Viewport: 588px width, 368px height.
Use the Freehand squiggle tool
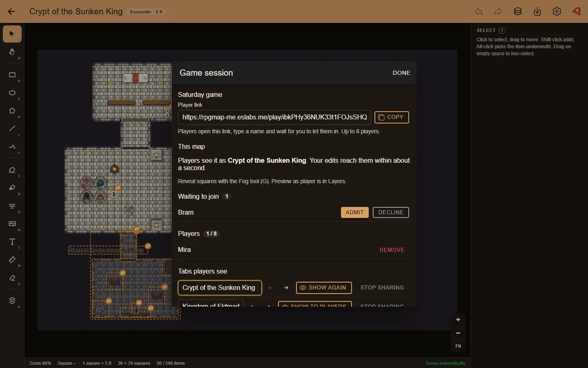point(12,147)
